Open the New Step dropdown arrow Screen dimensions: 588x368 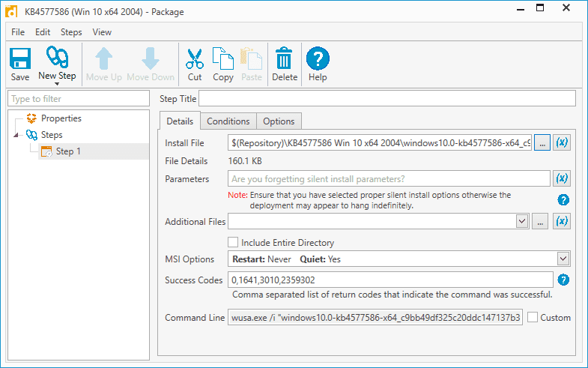(57, 84)
